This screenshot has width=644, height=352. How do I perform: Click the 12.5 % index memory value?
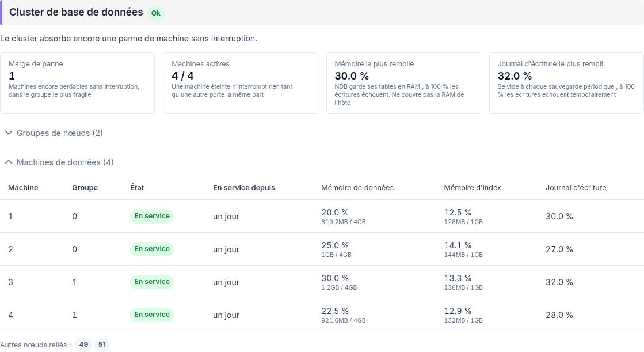458,212
